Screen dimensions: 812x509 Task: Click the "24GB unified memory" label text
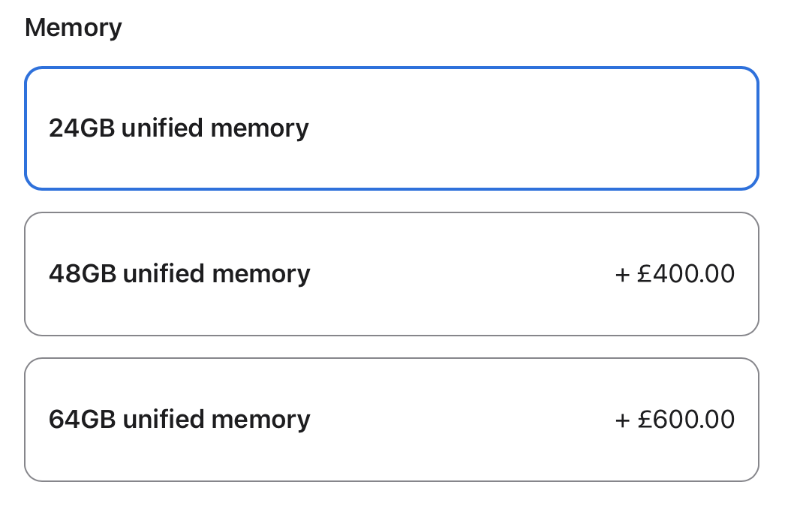(x=179, y=128)
